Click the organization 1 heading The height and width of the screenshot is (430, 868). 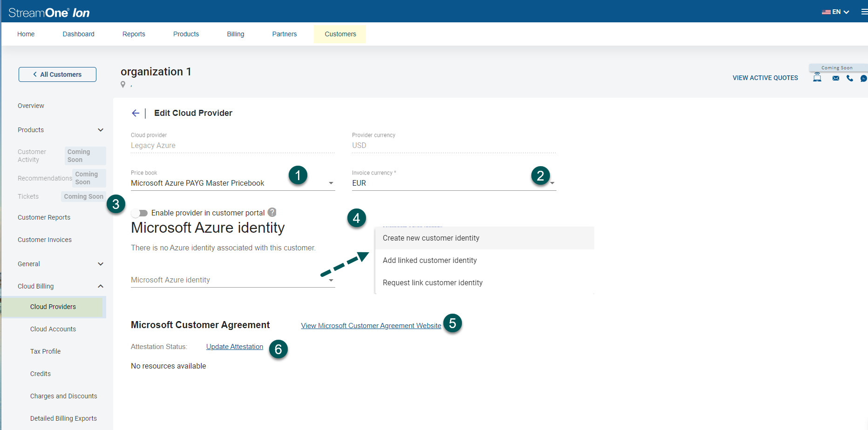click(x=156, y=72)
